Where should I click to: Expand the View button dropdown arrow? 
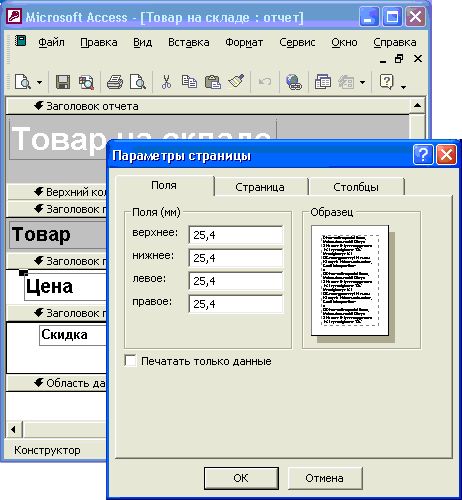click(39, 82)
